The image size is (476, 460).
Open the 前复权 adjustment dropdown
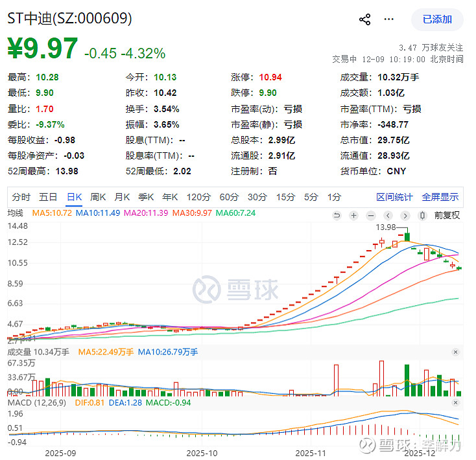447,215
